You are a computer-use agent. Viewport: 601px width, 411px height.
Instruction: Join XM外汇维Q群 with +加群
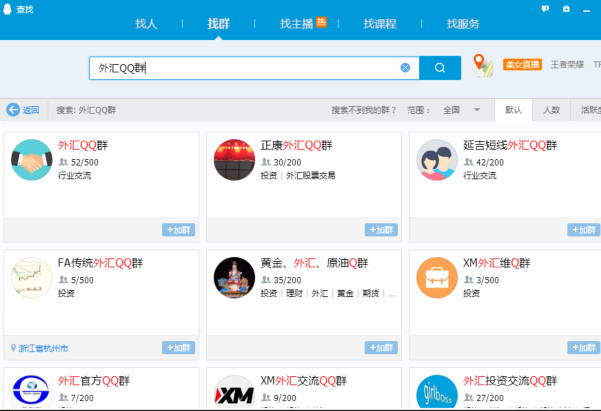coord(584,348)
